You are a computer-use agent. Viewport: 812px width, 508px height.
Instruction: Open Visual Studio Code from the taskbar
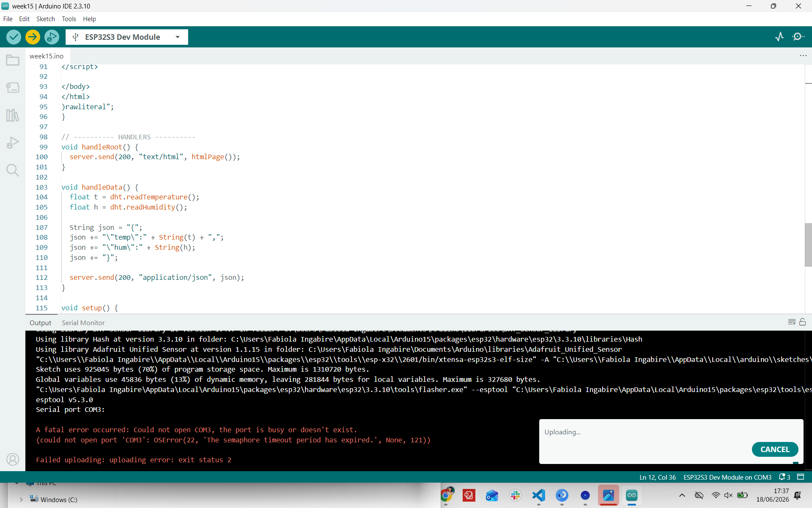coord(539,495)
